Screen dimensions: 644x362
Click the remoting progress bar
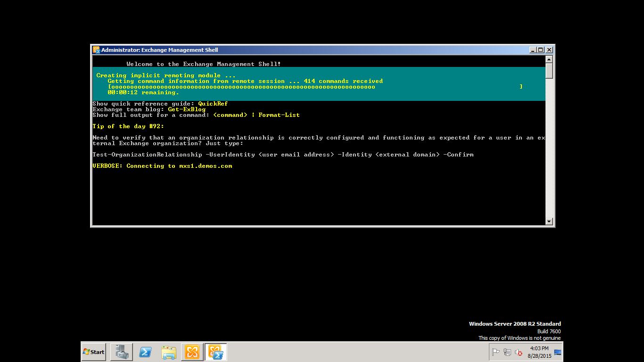pos(315,87)
